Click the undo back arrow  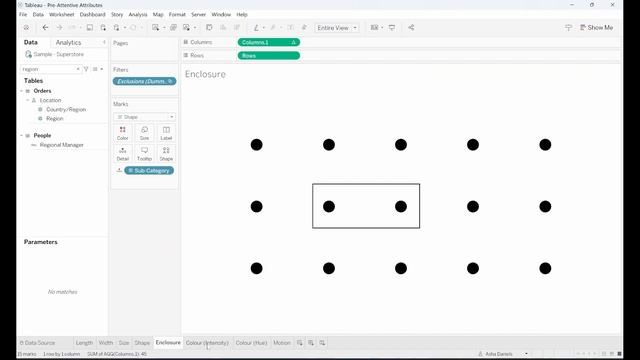click(x=45, y=27)
